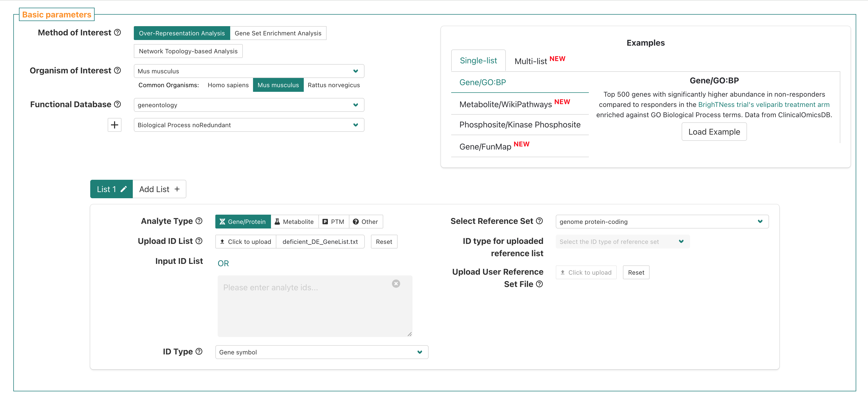Click the plus icon to add database

pyautogui.click(x=115, y=125)
